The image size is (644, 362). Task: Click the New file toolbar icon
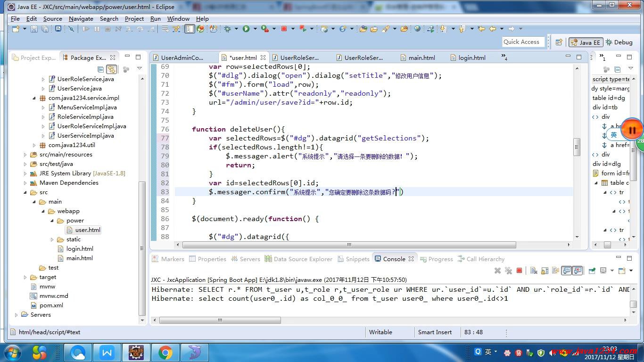coord(16,29)
